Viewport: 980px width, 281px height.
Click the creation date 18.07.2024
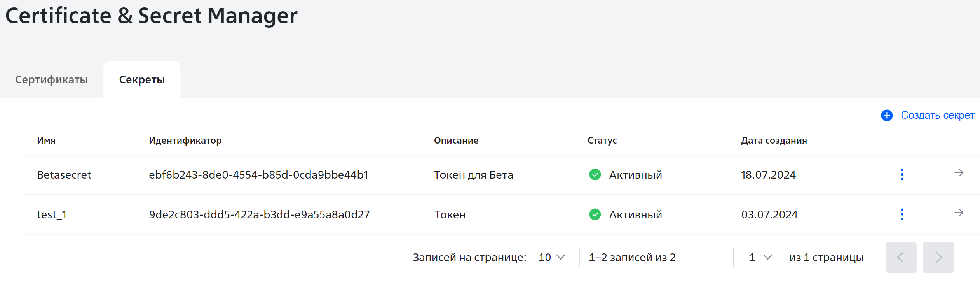pyautogui.click(x=768, y=175)
